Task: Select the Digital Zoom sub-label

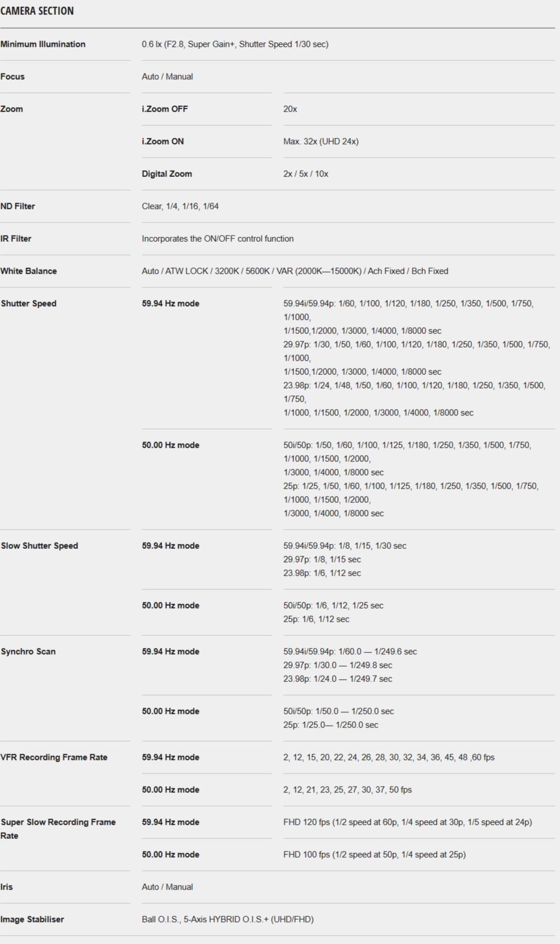Action: (x=167, y=174)
